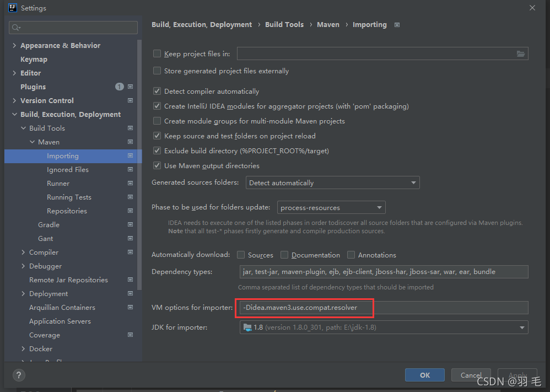The width and height of the screenshot is (550, 392).
Task: Collapse the Maven node
Action: pyautogui.click(x=33, y=142)
